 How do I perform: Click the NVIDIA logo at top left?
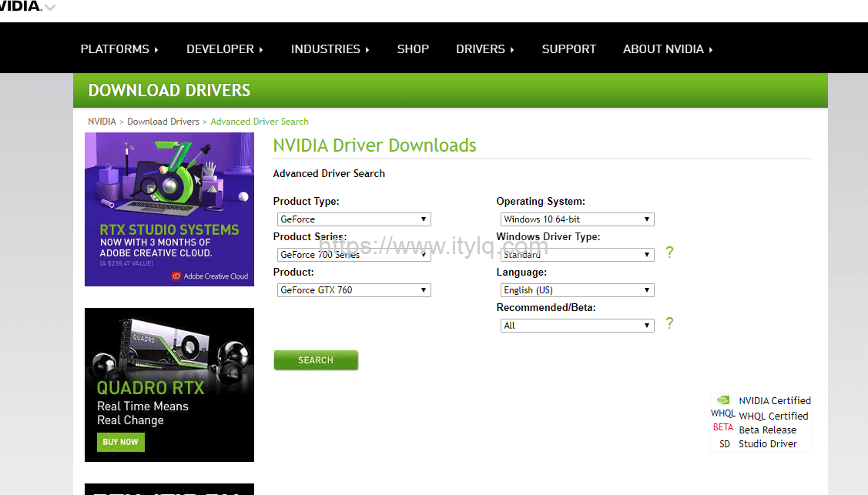[22, 6]
